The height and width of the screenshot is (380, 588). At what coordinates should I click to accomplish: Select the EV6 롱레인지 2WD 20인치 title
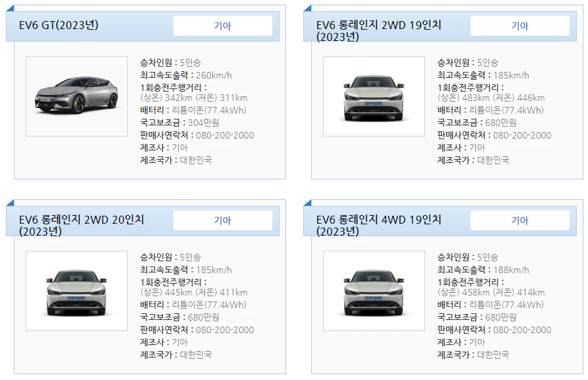[x=81, y=226]
